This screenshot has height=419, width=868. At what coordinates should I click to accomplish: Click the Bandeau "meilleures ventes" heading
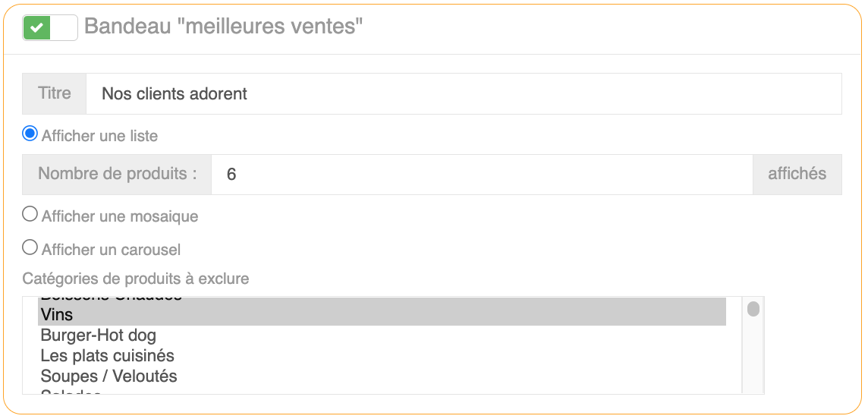pyautogui.click(x=223, y=27)
